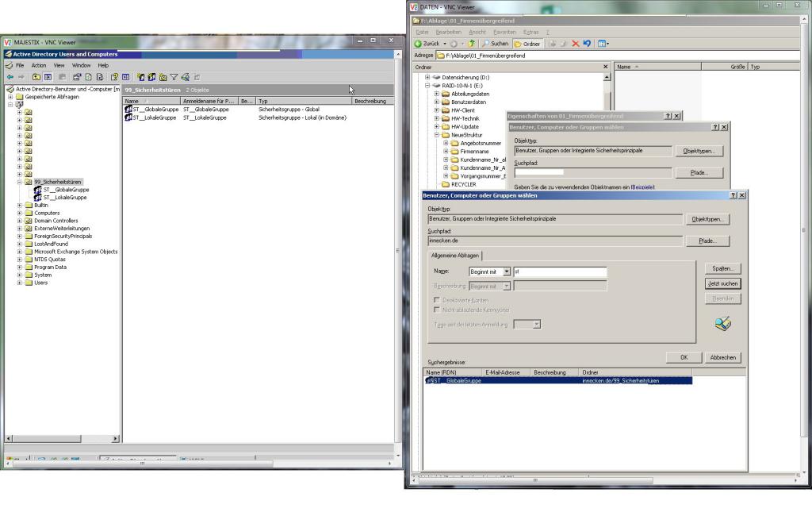Image resolution: width=812 pixels, height=508 pixels.
Task: Click Größe column header in Explorer
Action: coord(725,67)
